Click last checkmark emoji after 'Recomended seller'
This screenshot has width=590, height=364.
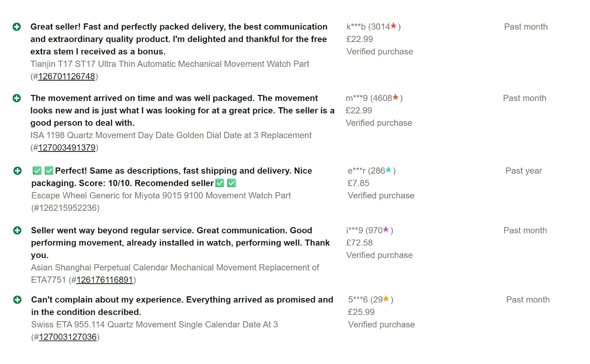[x=231, y=183]
